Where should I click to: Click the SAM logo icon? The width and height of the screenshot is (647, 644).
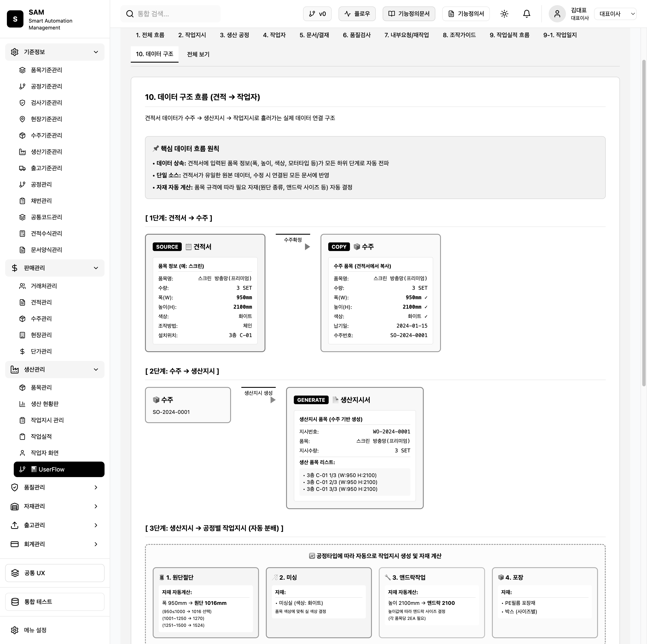(x=15, y=19)
